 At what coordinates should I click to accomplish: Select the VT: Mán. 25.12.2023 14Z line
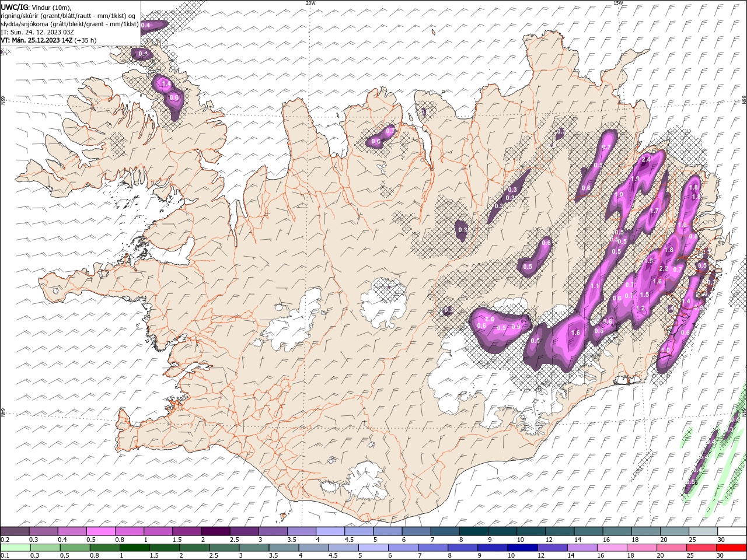(x=36, y=40)
